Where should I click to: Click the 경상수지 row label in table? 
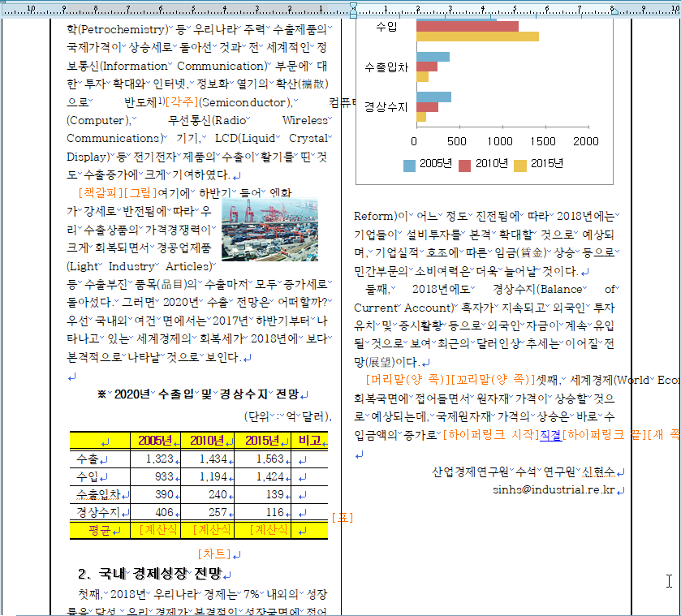(x=100, y=512)
